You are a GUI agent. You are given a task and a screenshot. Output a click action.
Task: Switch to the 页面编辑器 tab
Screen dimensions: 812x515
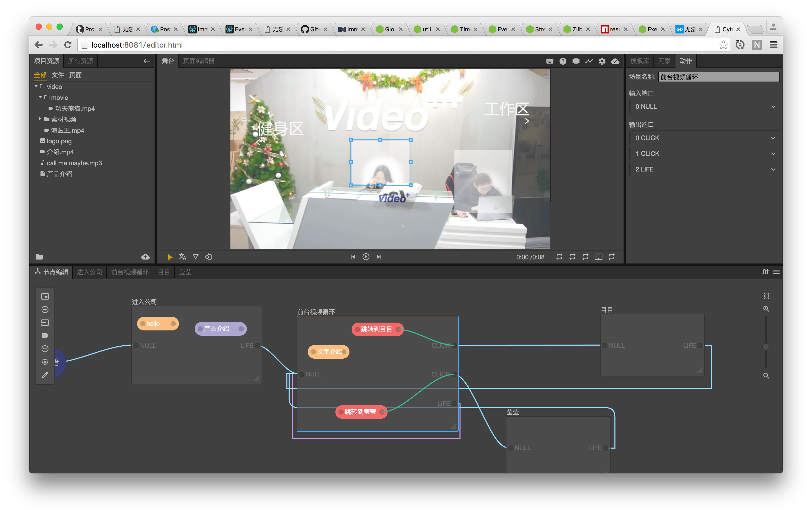click(x=199, y=61)
